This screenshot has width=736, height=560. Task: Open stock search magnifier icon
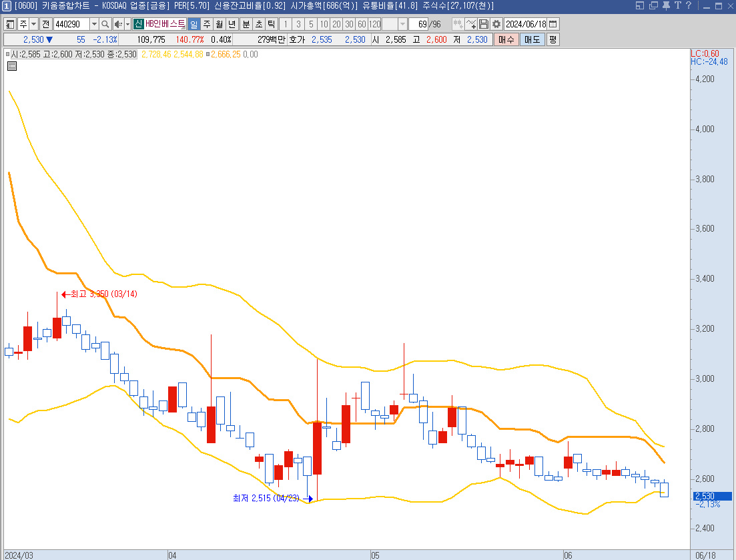point(105,24)
